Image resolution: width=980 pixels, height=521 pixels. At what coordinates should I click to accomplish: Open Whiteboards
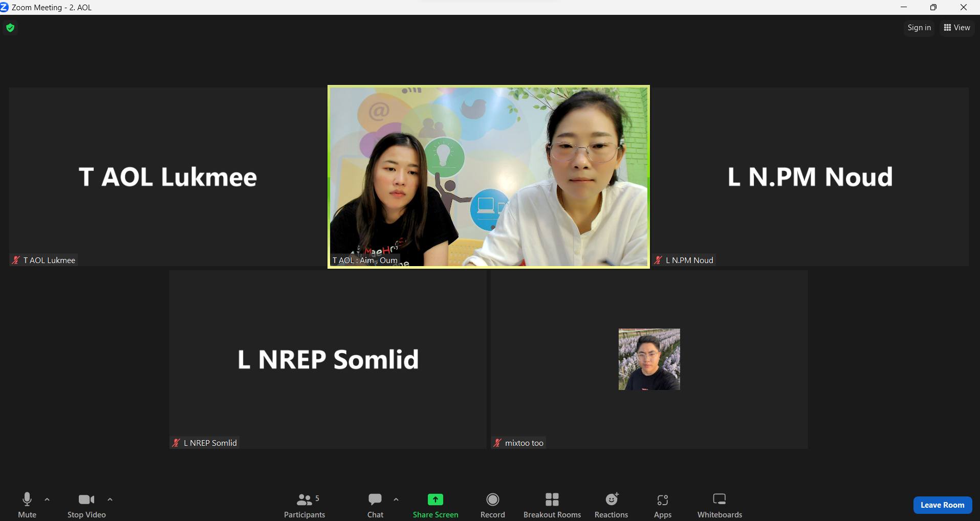719,505
